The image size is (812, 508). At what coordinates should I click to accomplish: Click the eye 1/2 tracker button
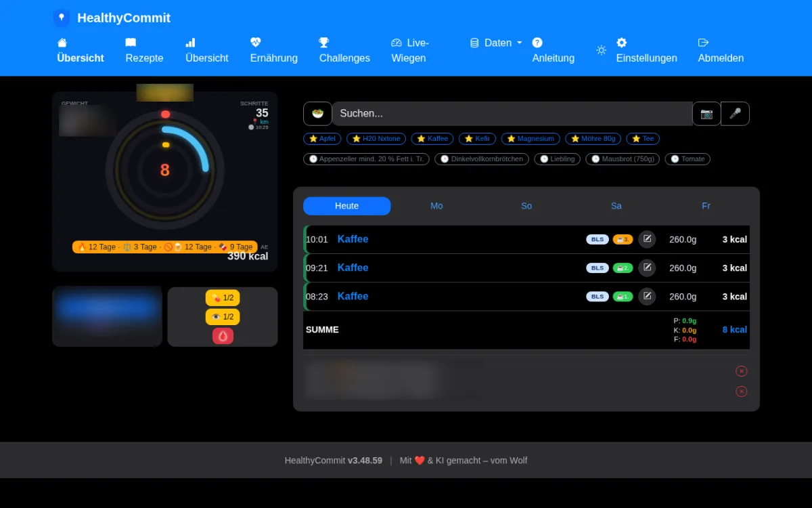click(x=223, y=317)
